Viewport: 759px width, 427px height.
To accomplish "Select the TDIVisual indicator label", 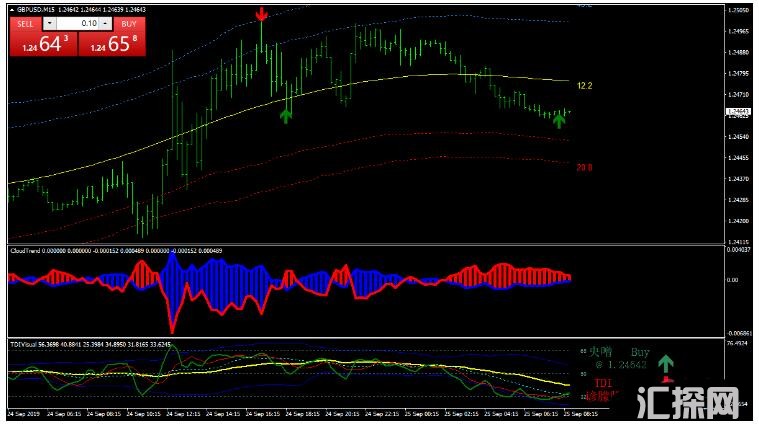I will pyautogui.click(x=23, y=345).
